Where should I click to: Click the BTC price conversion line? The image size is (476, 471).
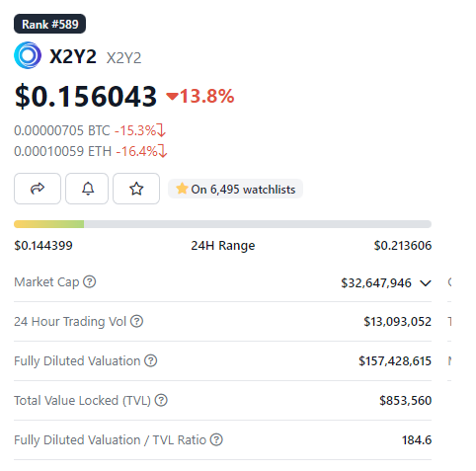pyautogui.click(x=90, y=130)
